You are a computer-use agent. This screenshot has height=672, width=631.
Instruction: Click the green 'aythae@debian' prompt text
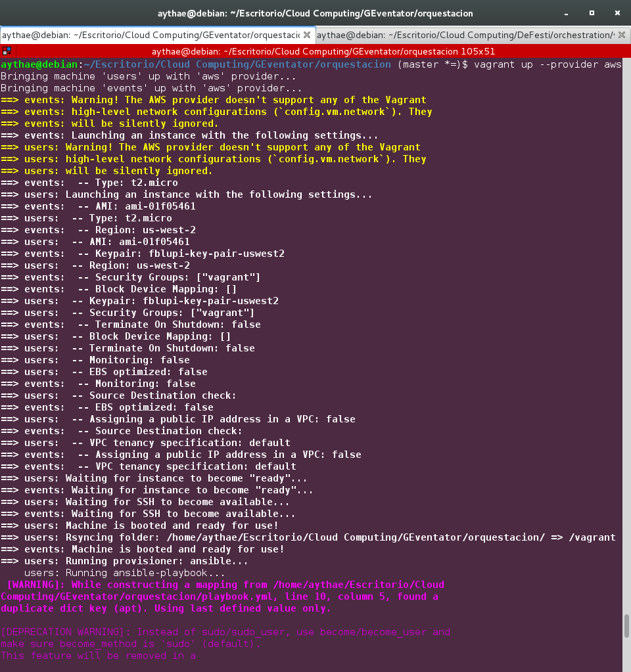(x=39, y=65)
